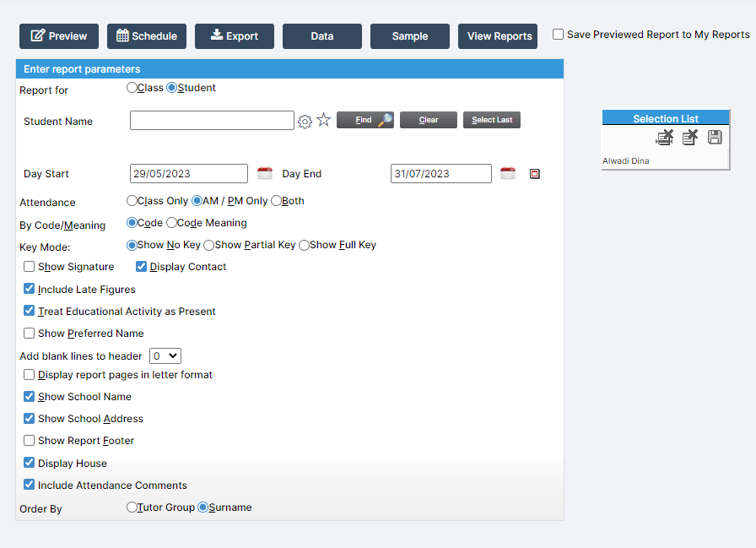Image resolution: width=756 pixels, height=548 pixels.
Task: Select Show No Key mode
Action: pos(132,245)
